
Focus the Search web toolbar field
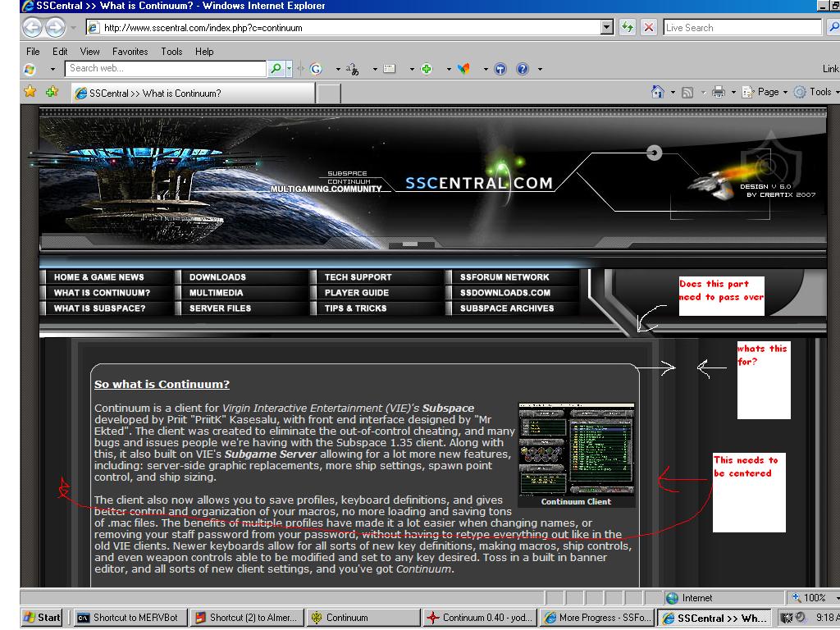coord(166,69)
